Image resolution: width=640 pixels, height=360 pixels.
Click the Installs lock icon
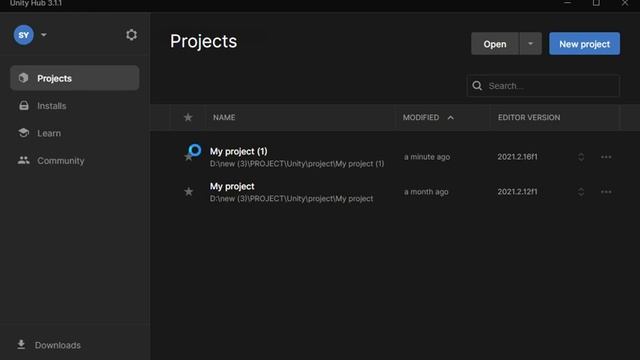24,106
